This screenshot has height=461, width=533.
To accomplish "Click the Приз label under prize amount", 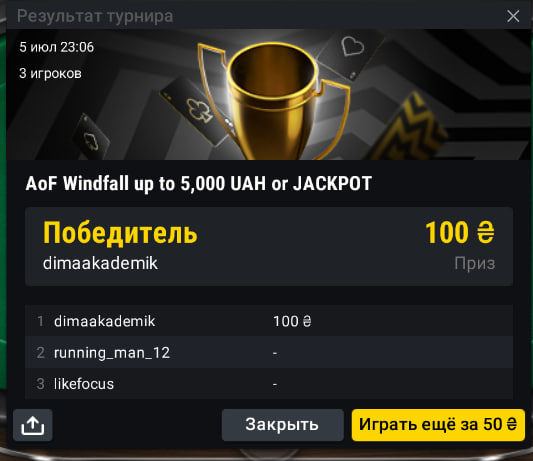I will click(475, 263).
